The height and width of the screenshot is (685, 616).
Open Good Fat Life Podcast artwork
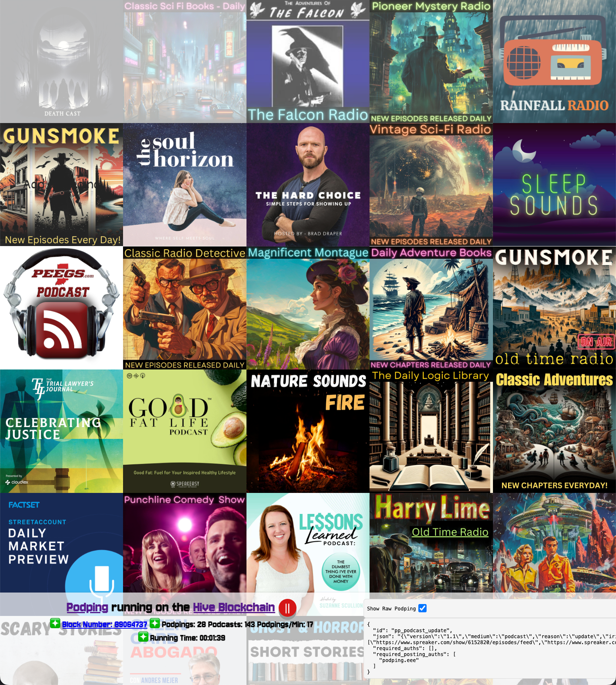[185, 431]
